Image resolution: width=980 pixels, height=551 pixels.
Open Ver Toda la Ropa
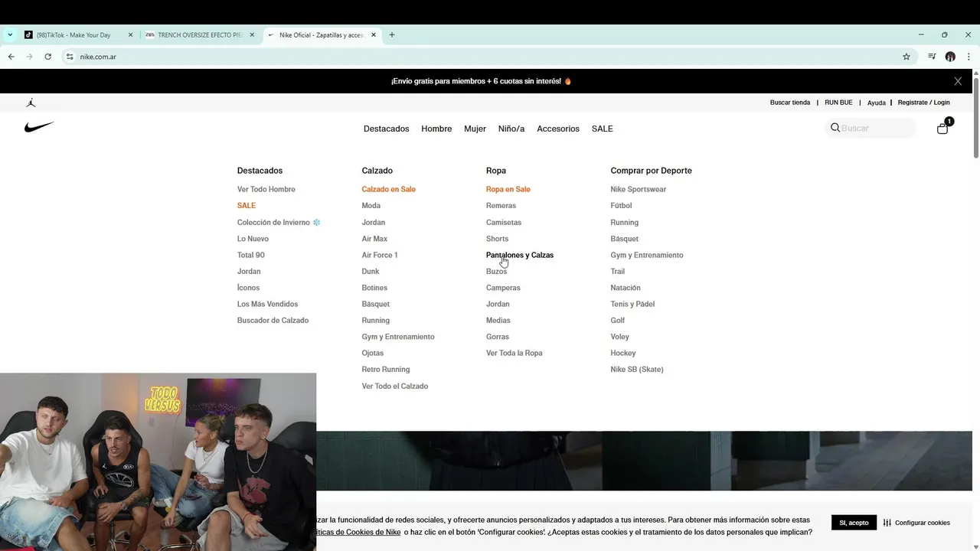coord(514,354)
